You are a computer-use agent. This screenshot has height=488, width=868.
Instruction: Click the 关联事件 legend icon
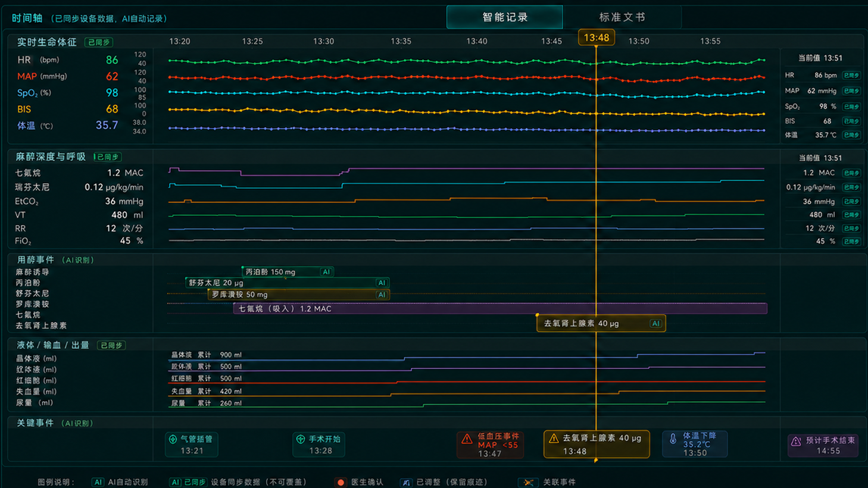point(527,482)
